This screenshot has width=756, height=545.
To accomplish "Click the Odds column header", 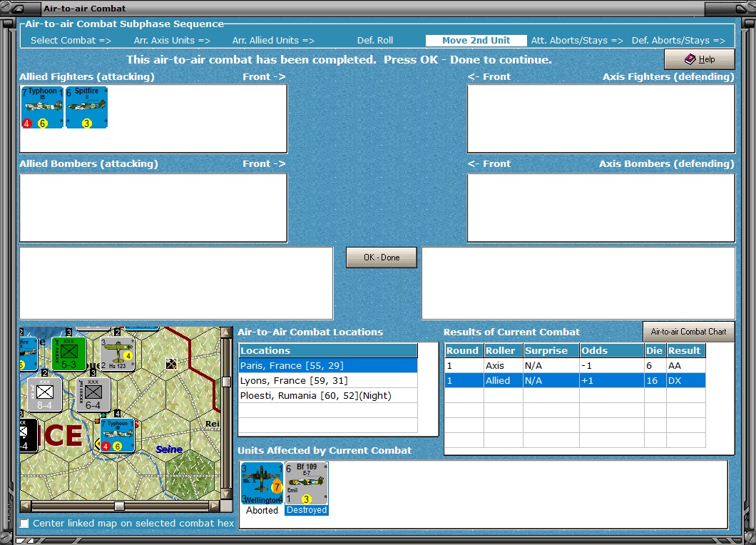I will [612, 351].
